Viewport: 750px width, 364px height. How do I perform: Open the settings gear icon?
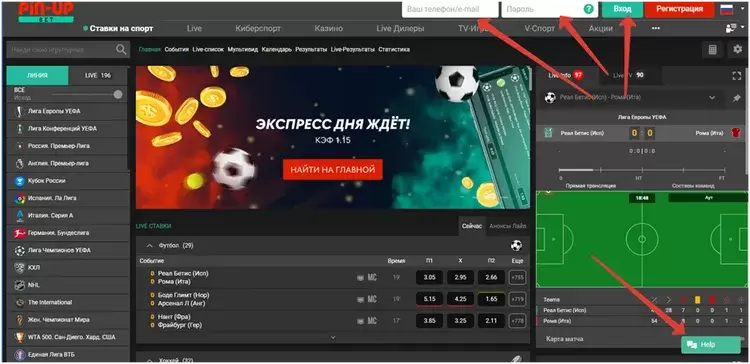pos(738,49)
